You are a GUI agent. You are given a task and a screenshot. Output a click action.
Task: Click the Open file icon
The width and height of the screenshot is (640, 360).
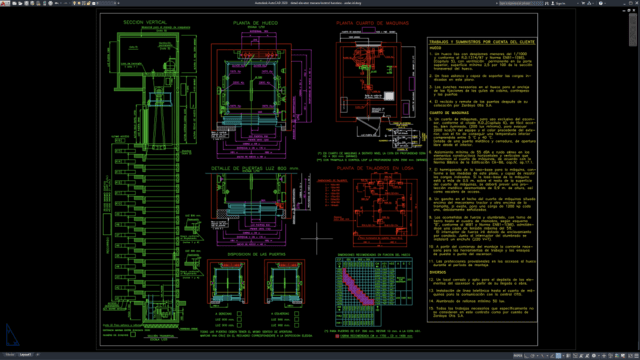point(20,3)
